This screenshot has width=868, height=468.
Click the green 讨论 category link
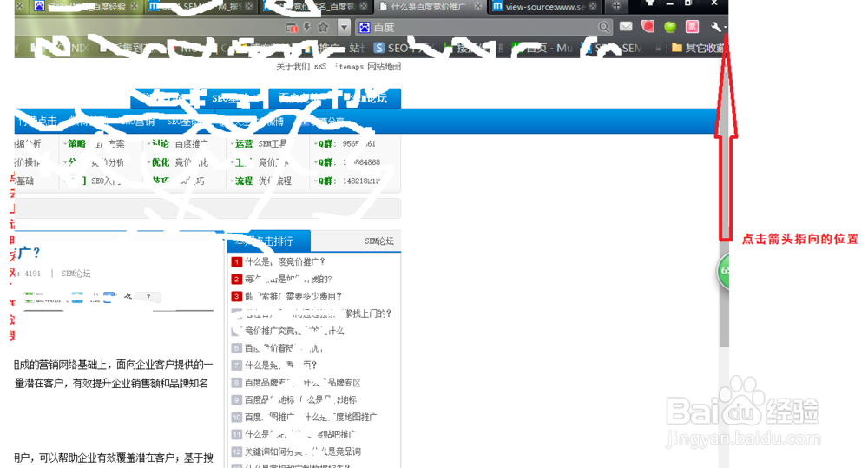pyautogui.click(x=161, y=143)
